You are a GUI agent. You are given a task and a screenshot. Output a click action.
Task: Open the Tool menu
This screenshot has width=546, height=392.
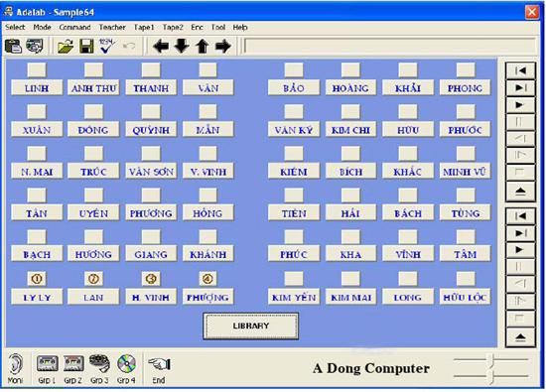pos(218,27)
